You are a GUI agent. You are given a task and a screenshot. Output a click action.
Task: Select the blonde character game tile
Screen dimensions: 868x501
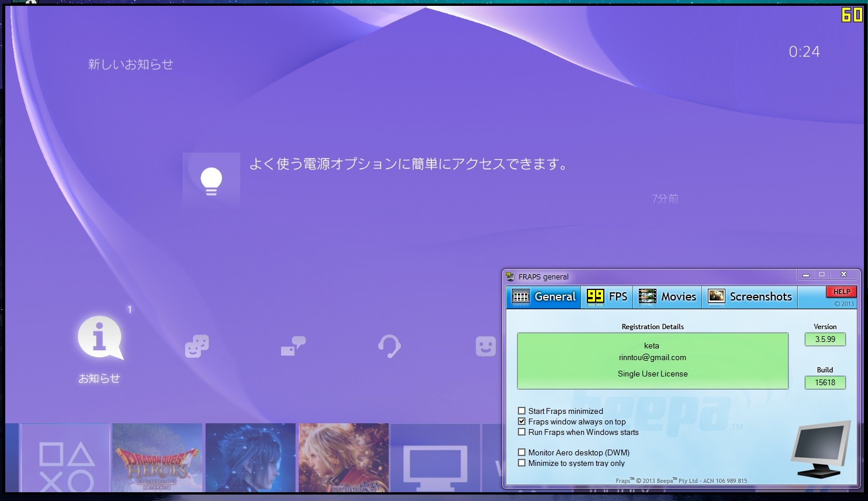click(x=344, y=458)
